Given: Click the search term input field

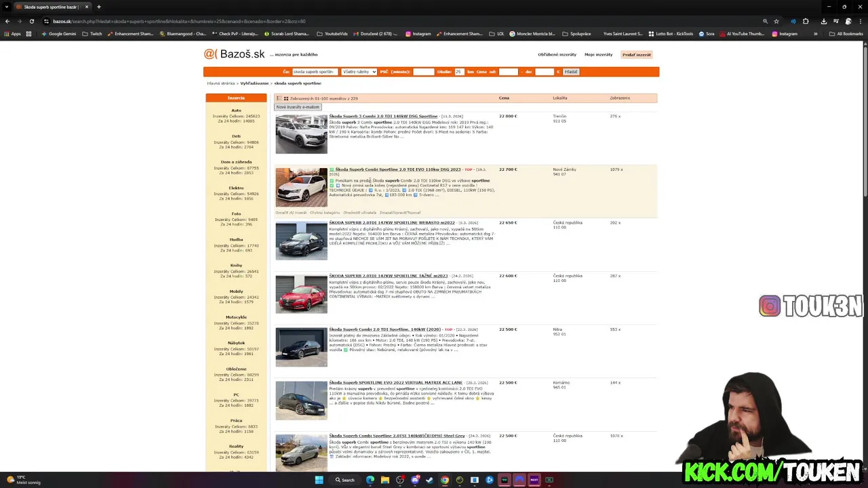Looking at the screenshot, I should (315, 72).
